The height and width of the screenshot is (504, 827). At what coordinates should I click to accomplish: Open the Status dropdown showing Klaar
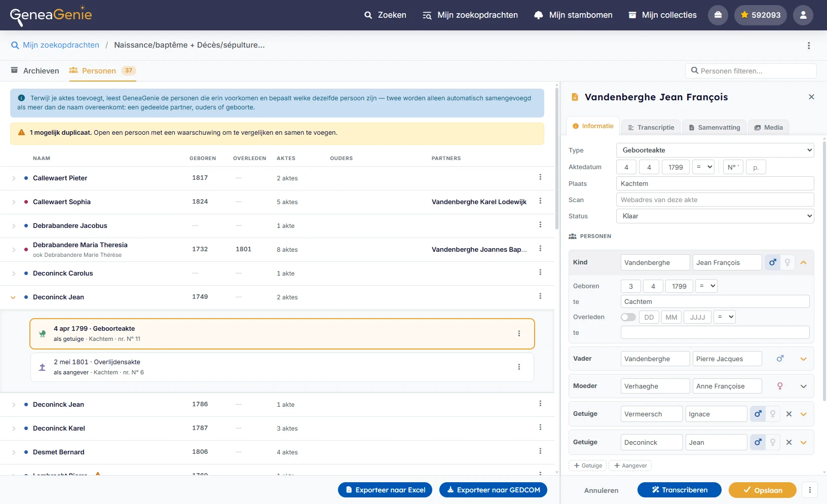tap(715, 216)
